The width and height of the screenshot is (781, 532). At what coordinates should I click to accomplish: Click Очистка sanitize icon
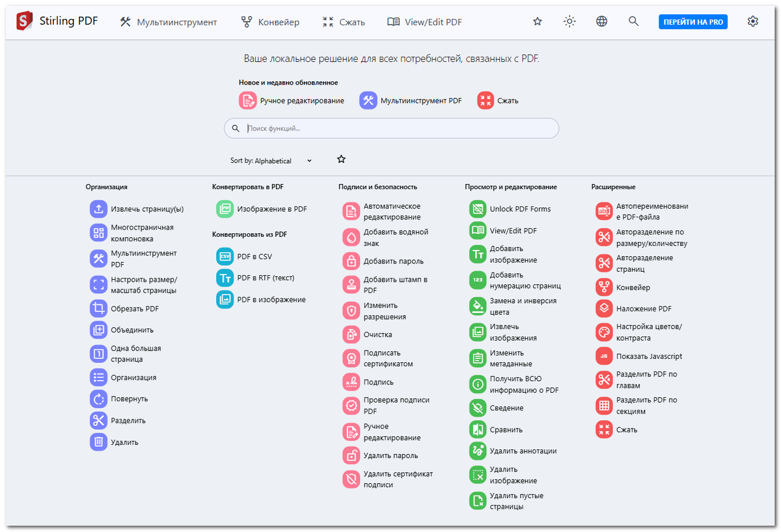(x=351, y=334)
